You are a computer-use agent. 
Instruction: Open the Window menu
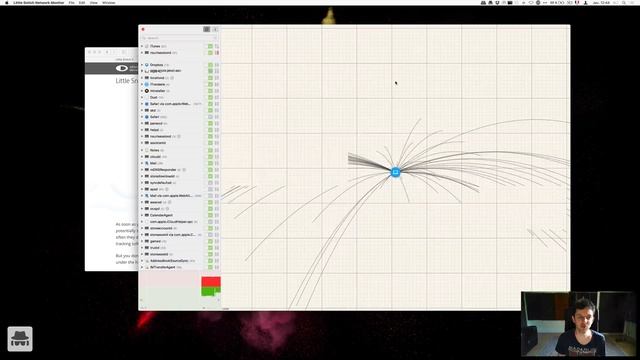click(x=109, y=2)
